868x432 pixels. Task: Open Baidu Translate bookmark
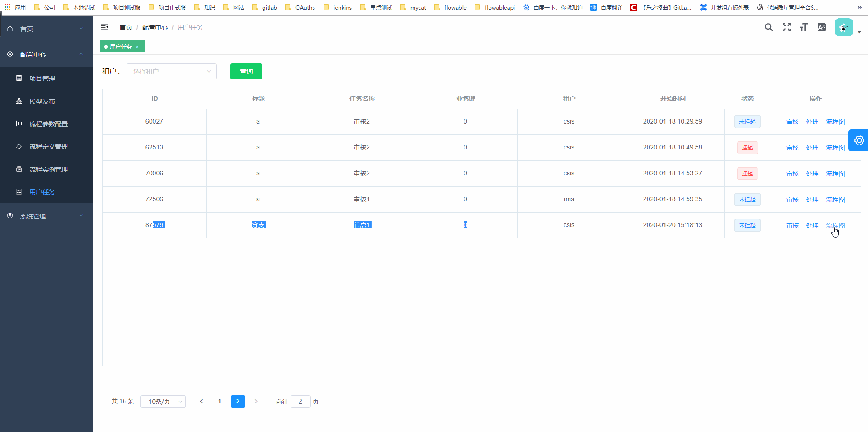pos(606,7)
